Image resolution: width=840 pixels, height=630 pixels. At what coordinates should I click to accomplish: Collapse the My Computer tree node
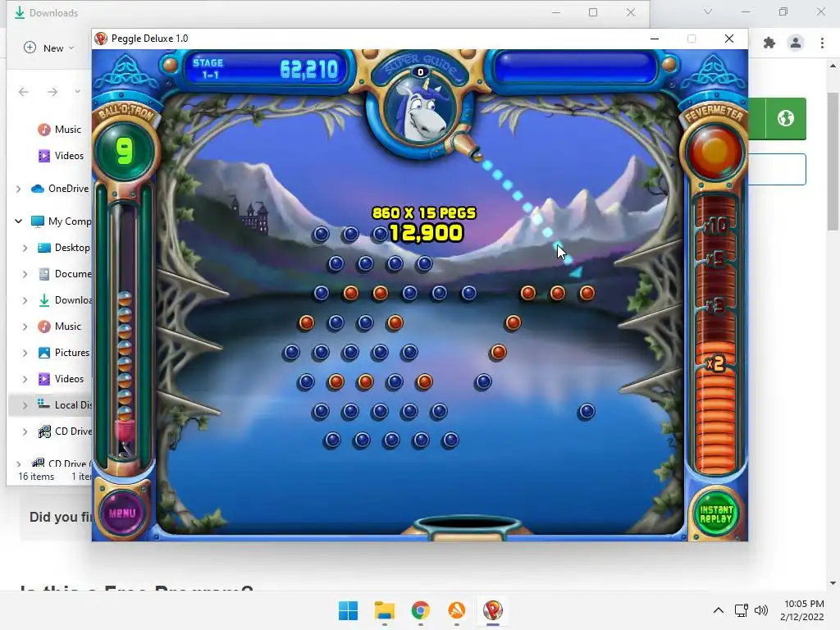click(x=19, y=221)
